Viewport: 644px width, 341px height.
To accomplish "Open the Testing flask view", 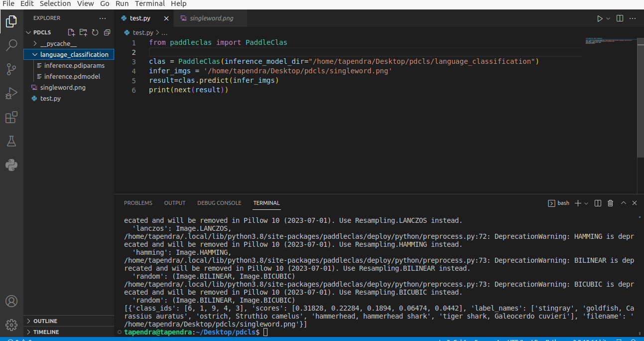I will [11, 141].
